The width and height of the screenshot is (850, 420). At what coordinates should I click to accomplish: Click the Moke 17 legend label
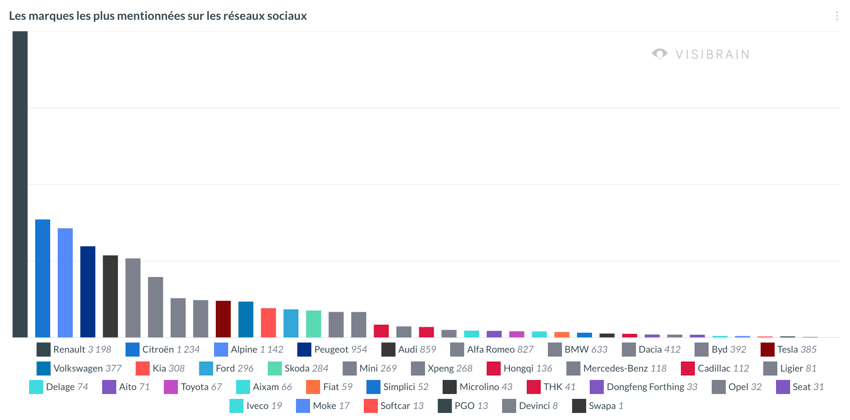(331, 405)
